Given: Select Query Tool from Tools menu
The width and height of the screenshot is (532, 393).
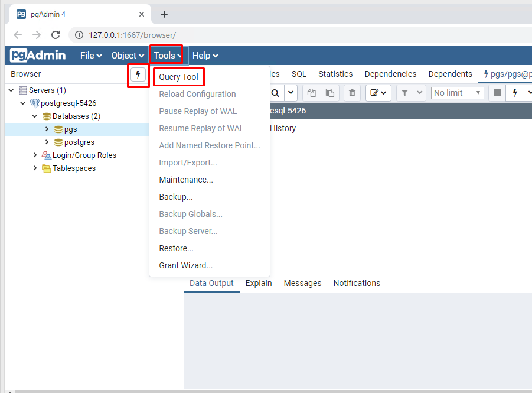Looking at the screenshot, I should coord(178,77).
